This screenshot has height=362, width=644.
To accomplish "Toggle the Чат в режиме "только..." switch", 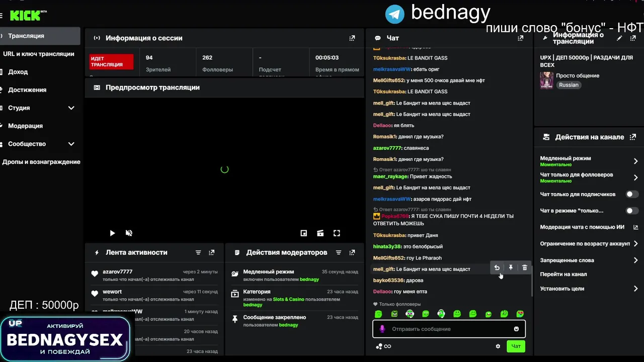I will tap(632, 211).
